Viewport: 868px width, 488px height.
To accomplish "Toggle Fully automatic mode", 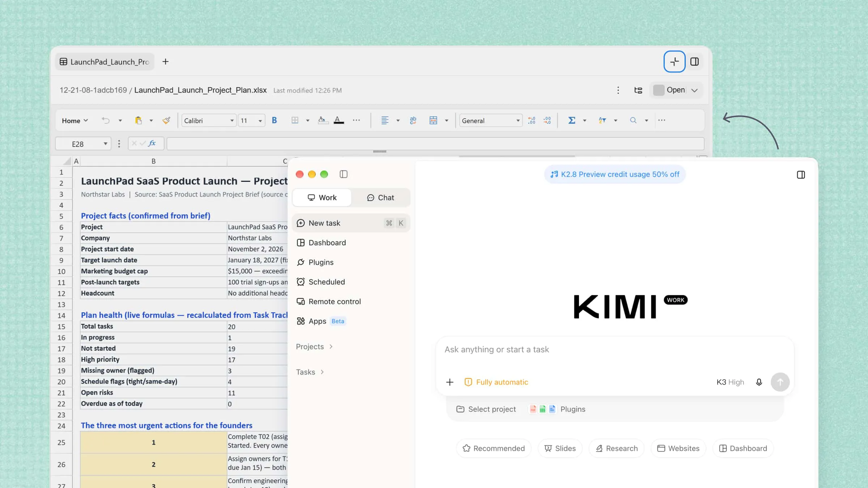I will [x=496, y=382].
